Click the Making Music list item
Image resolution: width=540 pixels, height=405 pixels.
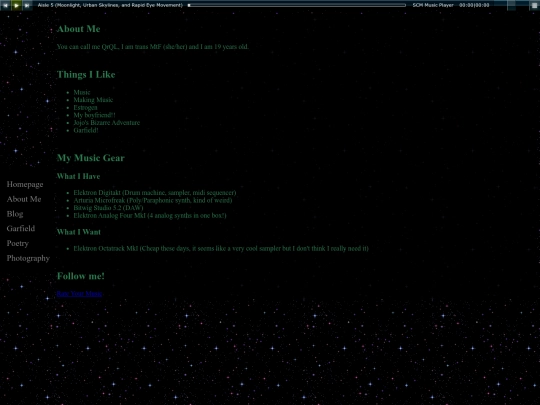point(93,100)
